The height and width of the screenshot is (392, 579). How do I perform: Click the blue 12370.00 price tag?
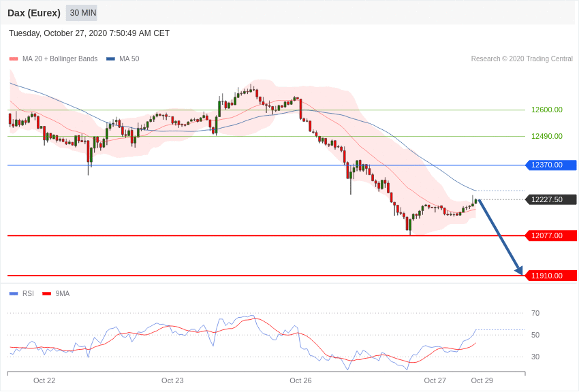coord(551,165)
